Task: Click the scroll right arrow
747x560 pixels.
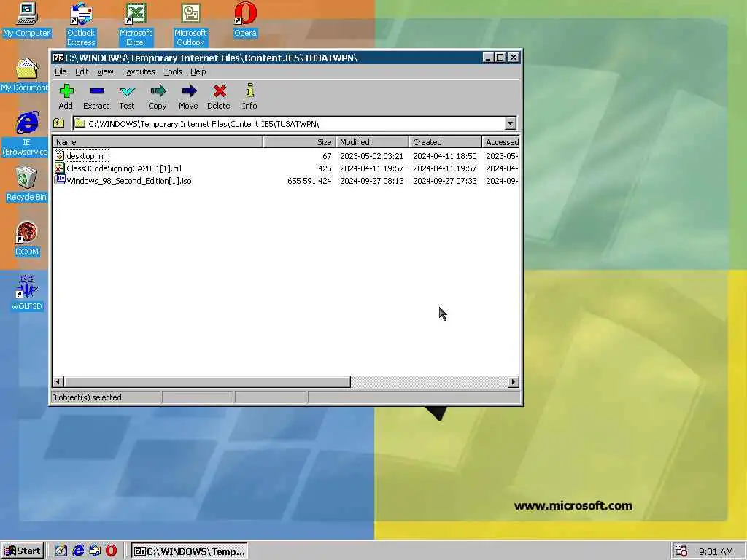Action: click(x=514, y=382)
